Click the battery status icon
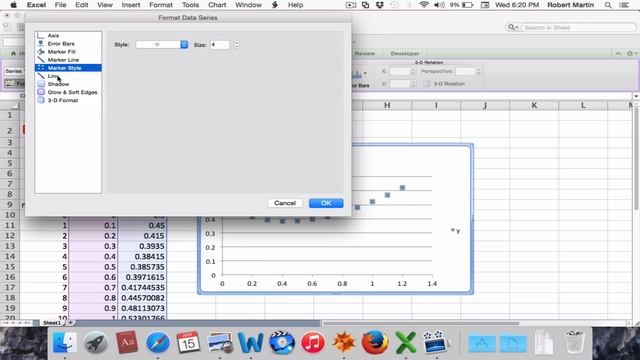The height and width of the screenshot is (360, 640). pyautogui.click(x=467, y=5)
